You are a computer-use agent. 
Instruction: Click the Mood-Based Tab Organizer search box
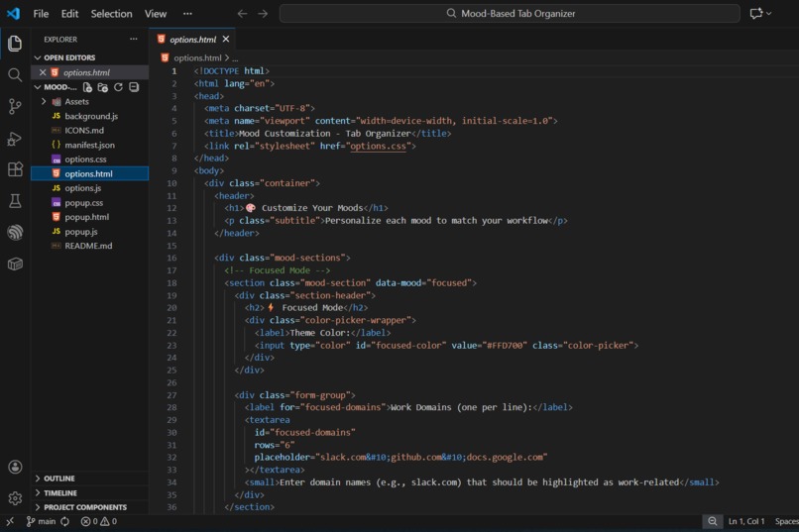pyautogui.click(x=510, y=14)
